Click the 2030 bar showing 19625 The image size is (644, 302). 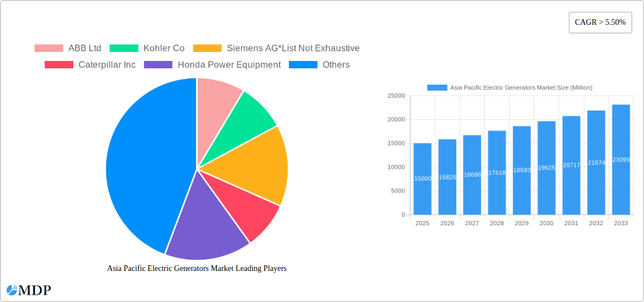[x=547, y=168]
